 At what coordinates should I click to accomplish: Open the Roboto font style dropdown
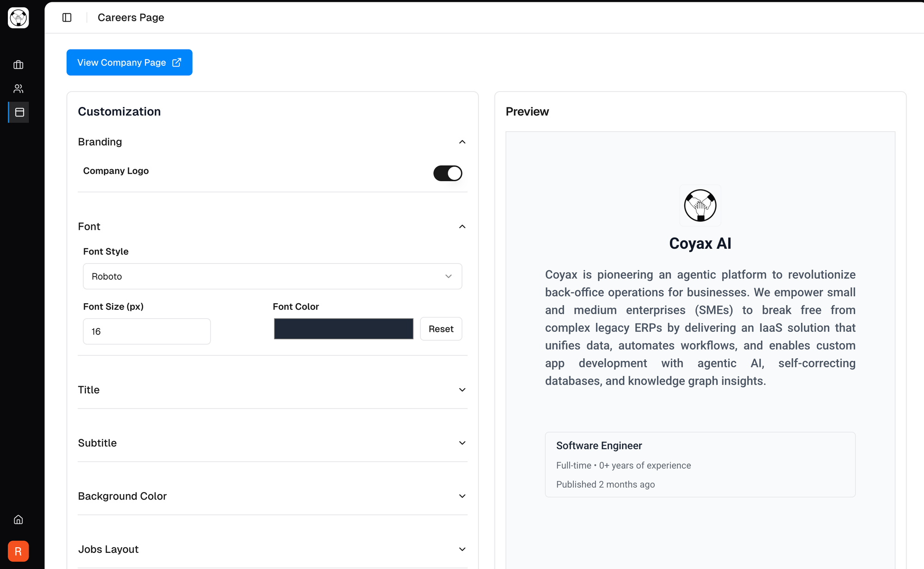click(x=272, y=276)
